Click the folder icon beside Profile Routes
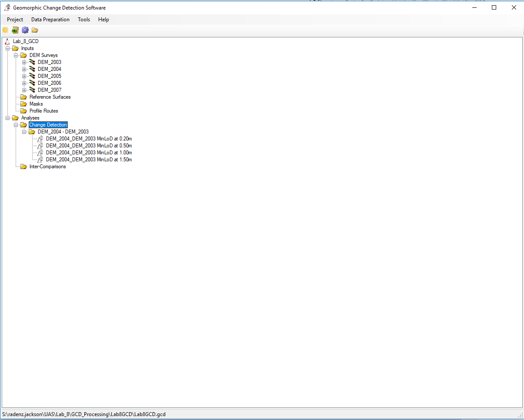This screenshot has width=524, height=420. (23, 111)
